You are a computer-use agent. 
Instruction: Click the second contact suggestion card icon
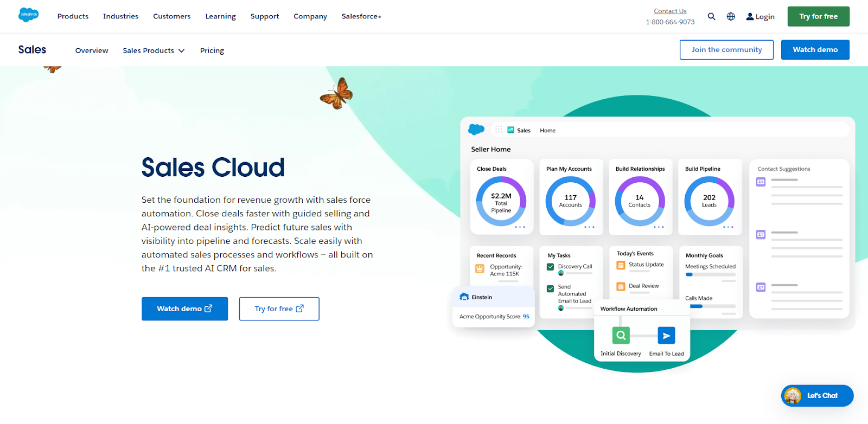(x=761, y=234)
